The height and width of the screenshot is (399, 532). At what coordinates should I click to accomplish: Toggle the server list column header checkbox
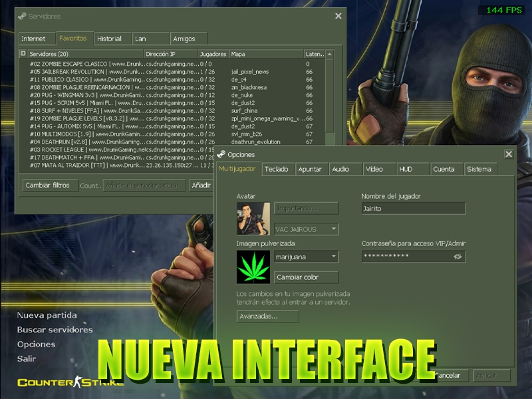(x=23, y=54)
